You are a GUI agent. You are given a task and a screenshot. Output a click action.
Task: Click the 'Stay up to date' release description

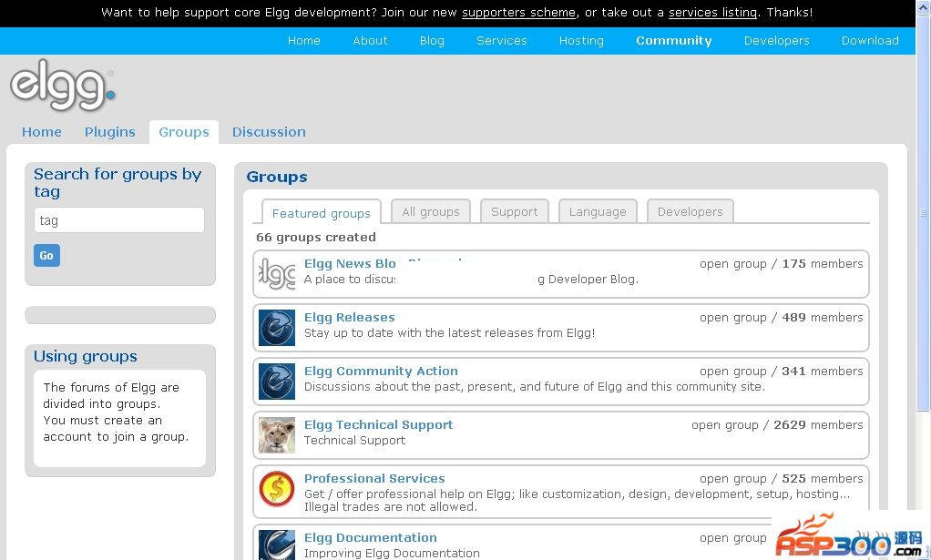[449, 332]
